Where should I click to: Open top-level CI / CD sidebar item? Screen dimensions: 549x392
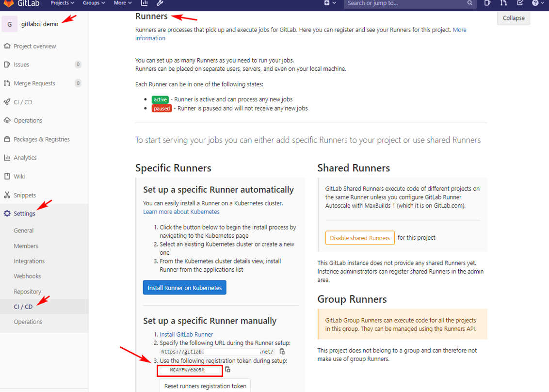(23, 102)
